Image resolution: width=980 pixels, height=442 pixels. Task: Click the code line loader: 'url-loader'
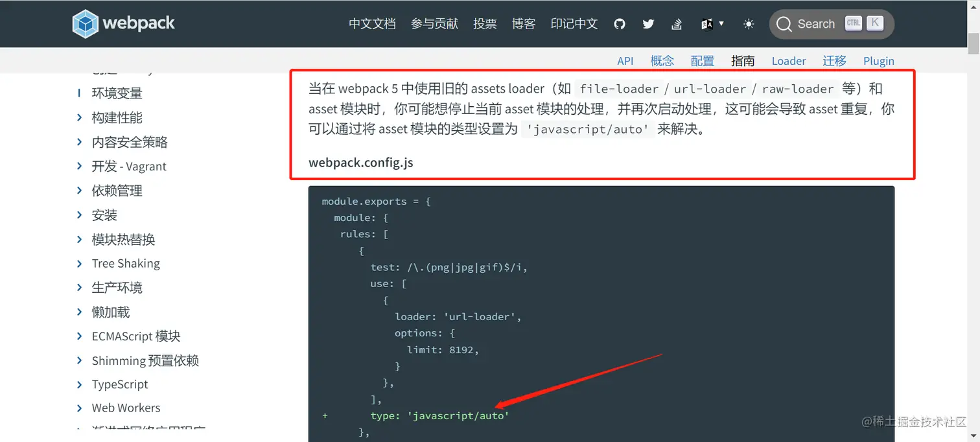(458, 317)
